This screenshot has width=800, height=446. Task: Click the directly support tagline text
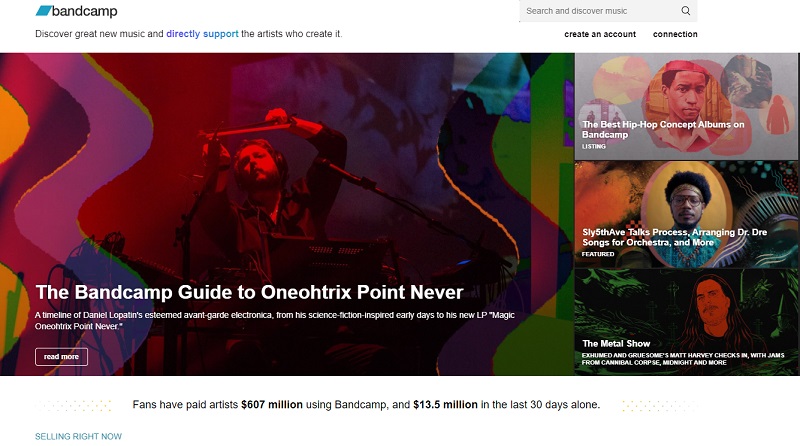click(x=202, y=34)
